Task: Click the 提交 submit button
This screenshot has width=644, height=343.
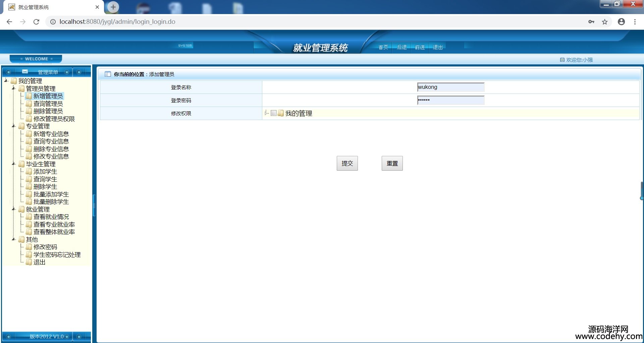Action: pyautogui.click(x=347, y=163)
